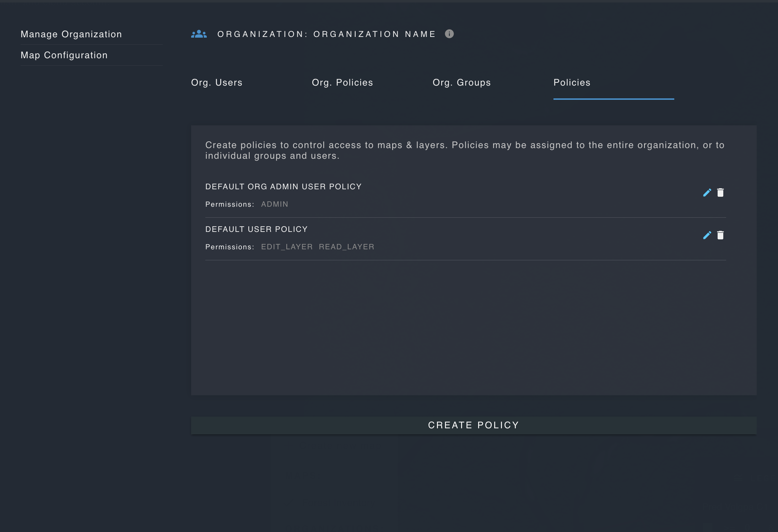Delete the Default Org Admin User Policy
Screen dimensions: 778x532
(720, 192)
